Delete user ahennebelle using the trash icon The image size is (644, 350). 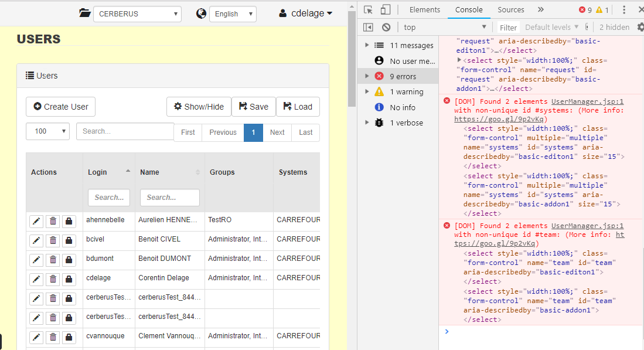coord(53,220)
